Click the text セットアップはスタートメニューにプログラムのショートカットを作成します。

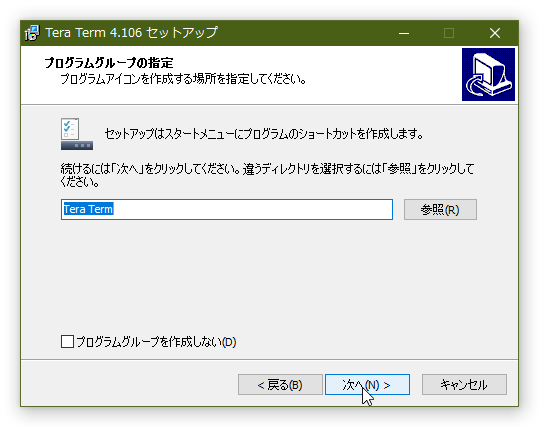(x=264, y=133)
